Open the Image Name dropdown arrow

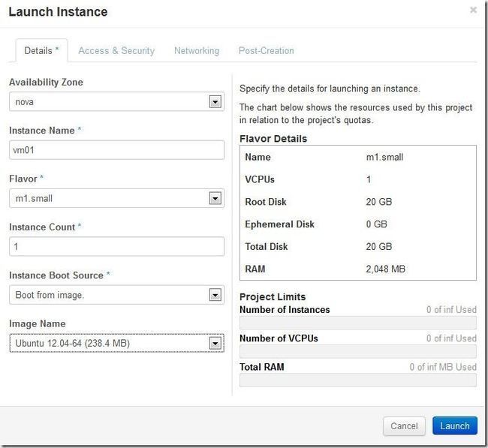(x=215, y=344)
